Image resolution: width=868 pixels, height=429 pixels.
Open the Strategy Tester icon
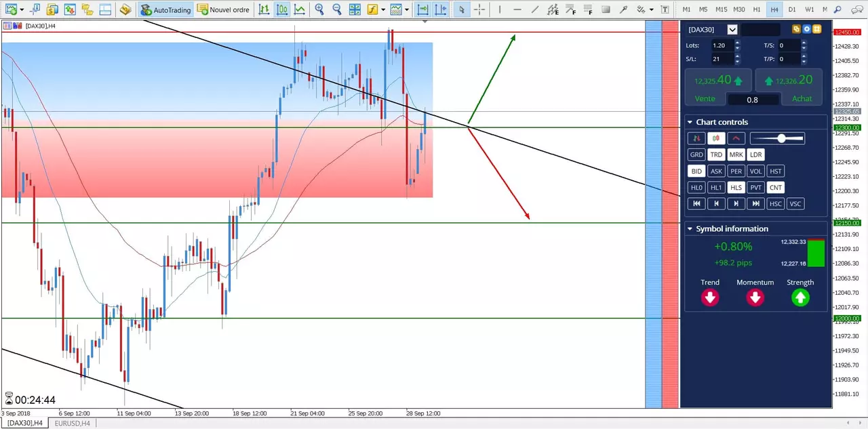point(125,9)
